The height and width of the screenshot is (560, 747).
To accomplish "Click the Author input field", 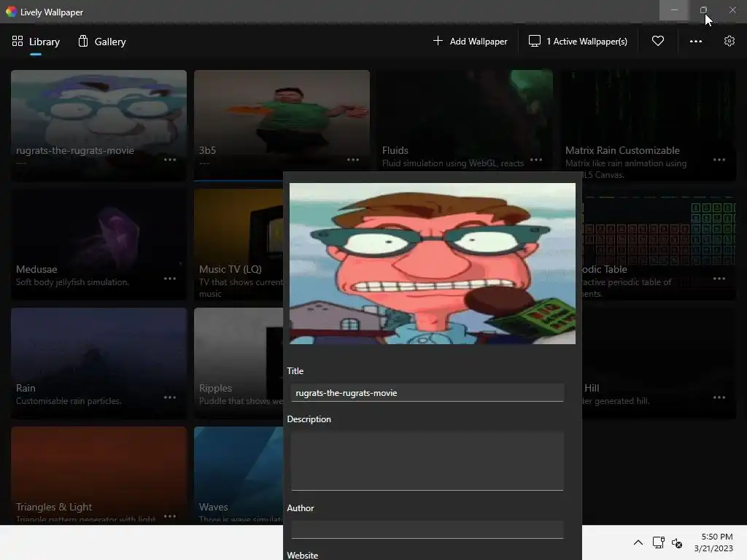I will tap(427, 529).
